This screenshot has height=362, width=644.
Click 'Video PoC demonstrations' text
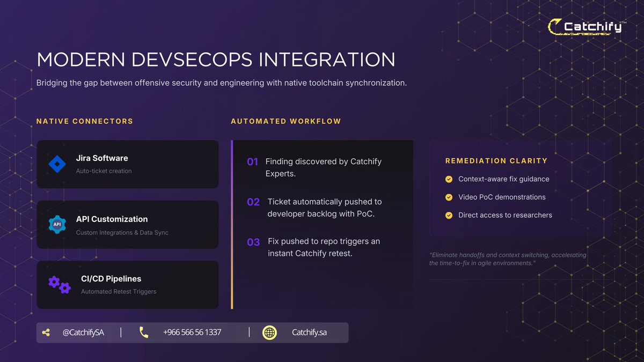[502, 197]
